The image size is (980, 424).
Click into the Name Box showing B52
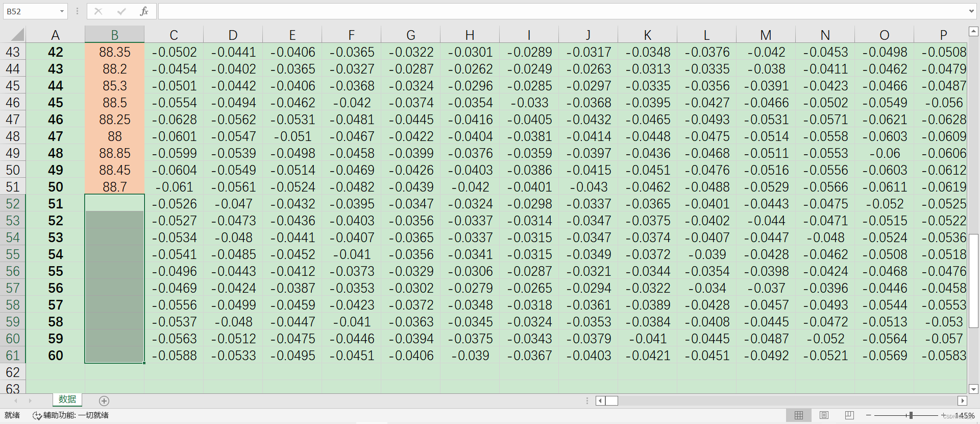[31, 11]
